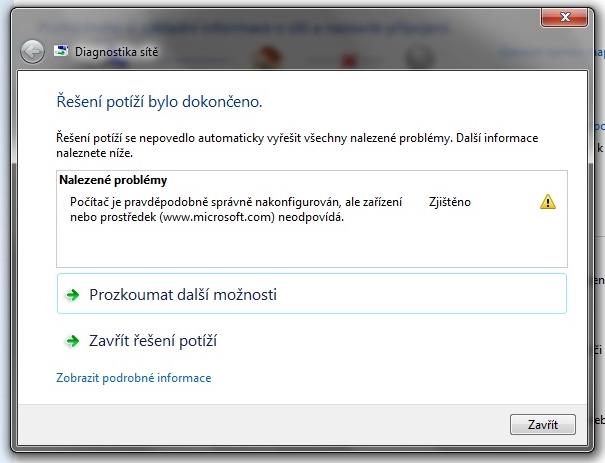Choose Zavřít řešení potíží
The image size is (605, 463).
tap(153, 341)
